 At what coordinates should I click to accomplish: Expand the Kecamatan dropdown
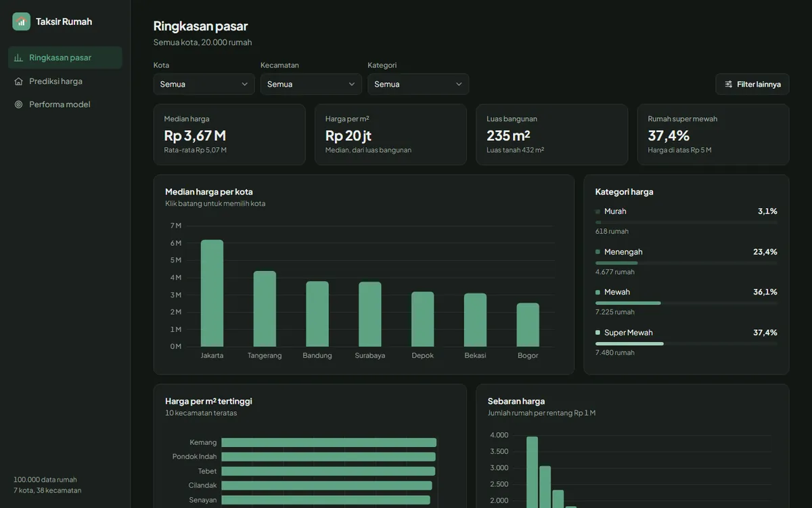(x=311, y=84)
